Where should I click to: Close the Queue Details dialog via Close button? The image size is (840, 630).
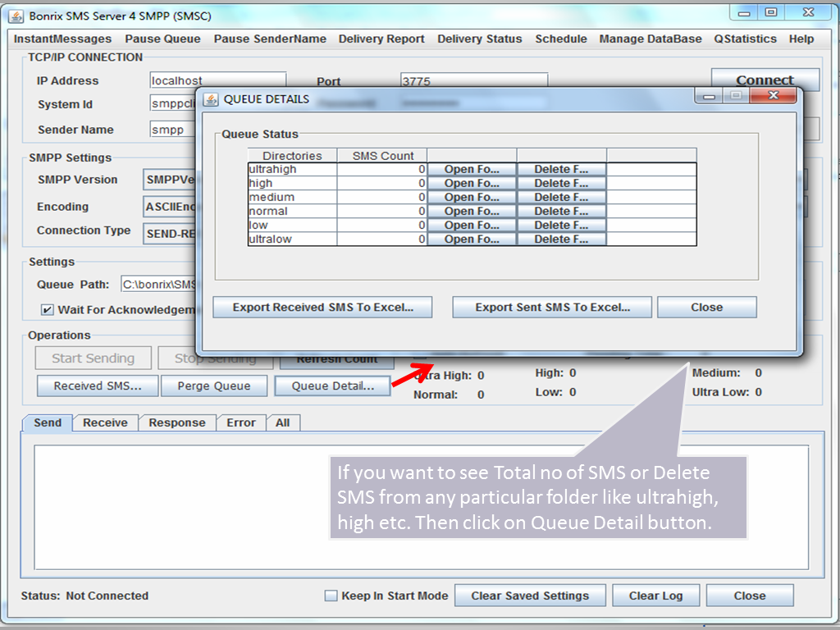[x=707, y=308]
